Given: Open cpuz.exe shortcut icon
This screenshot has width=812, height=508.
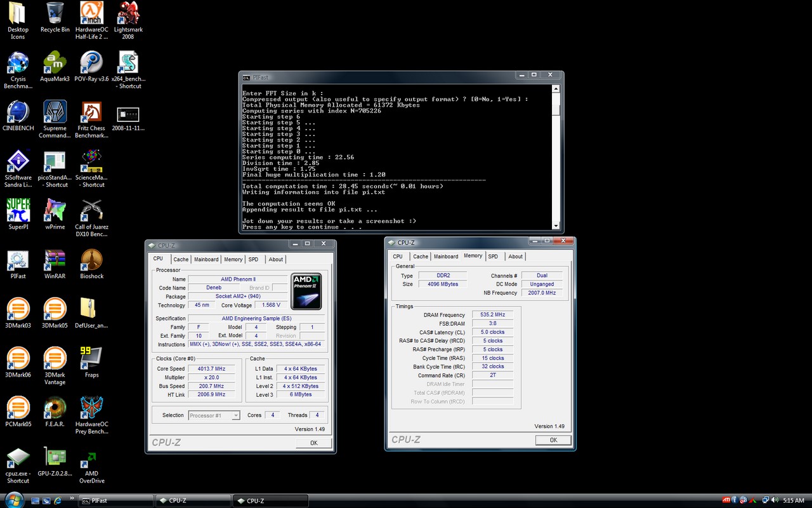Looking at the screenshot, I should pyautogui.click(x=18, y=465).
